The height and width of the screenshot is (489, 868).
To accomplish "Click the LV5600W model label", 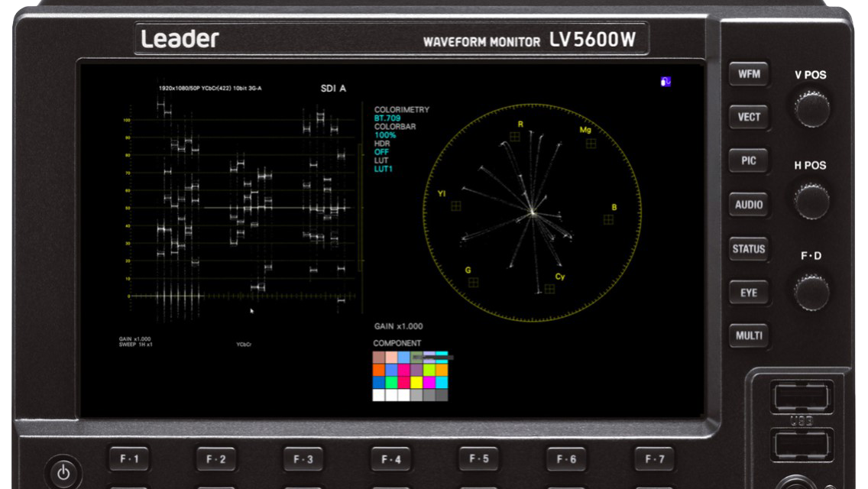I will click(x=592, y=39).
